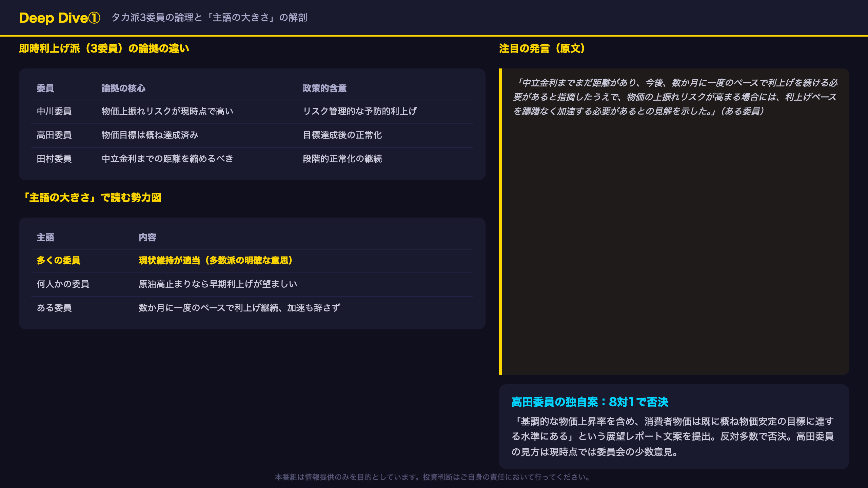Click column header '内容'
The height and width of the screenshot is (488, 868).
147,237
